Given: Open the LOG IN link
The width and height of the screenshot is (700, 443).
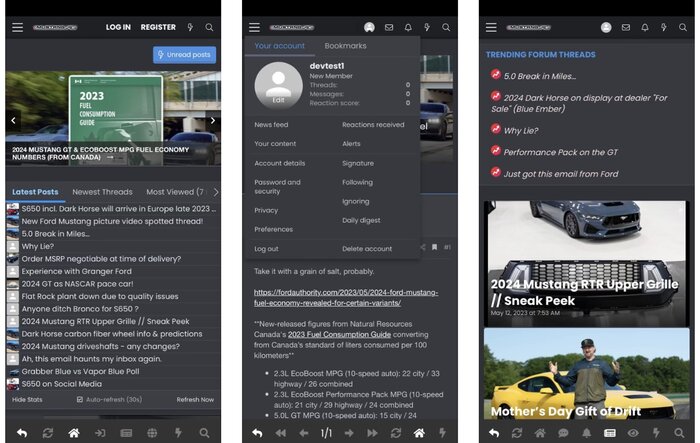Looking at the screenshot, I should 118,27.
